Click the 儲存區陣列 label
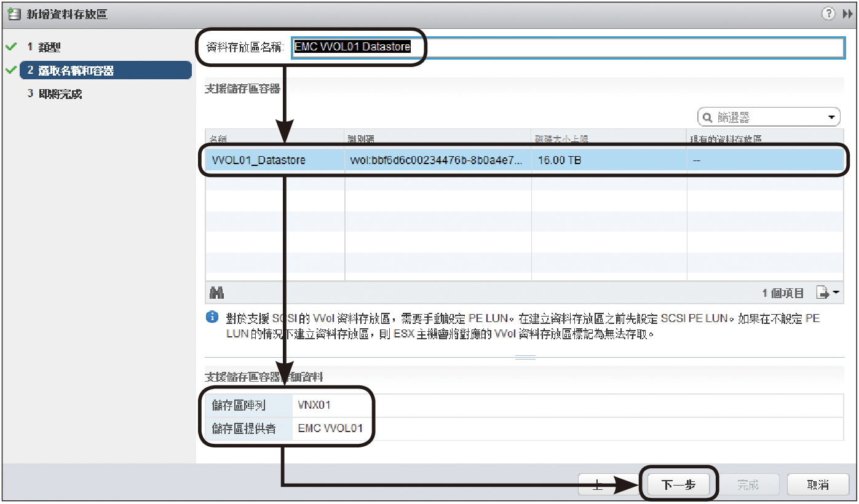859x504 pixels. (237, 405)
